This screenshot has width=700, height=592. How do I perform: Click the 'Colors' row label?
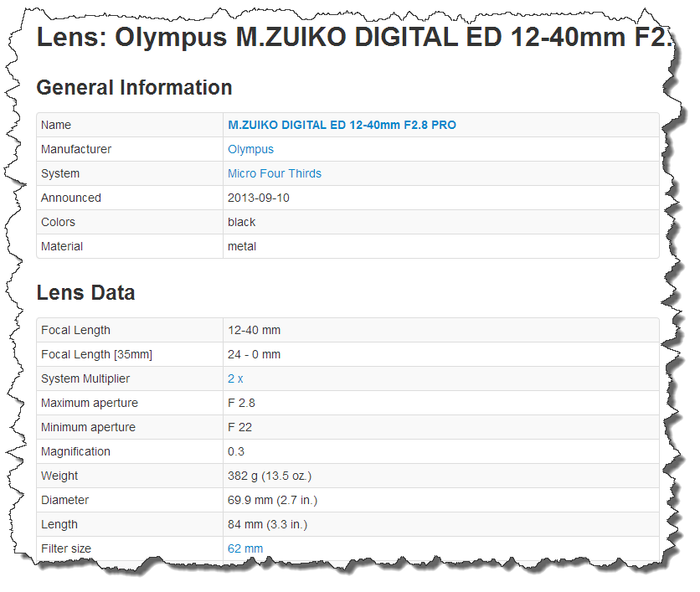pyautogui.click(x=58, y=223)
